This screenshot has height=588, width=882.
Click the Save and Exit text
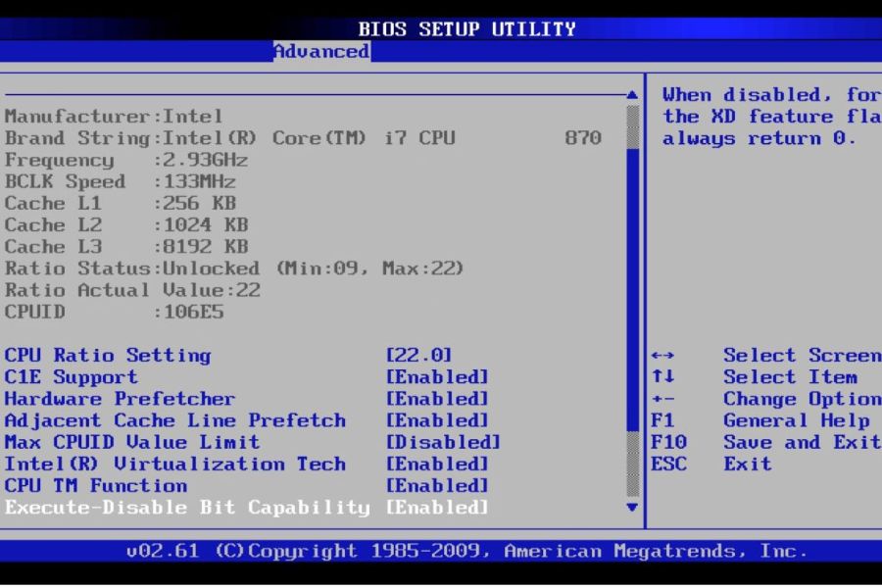(x=801, y=442)
